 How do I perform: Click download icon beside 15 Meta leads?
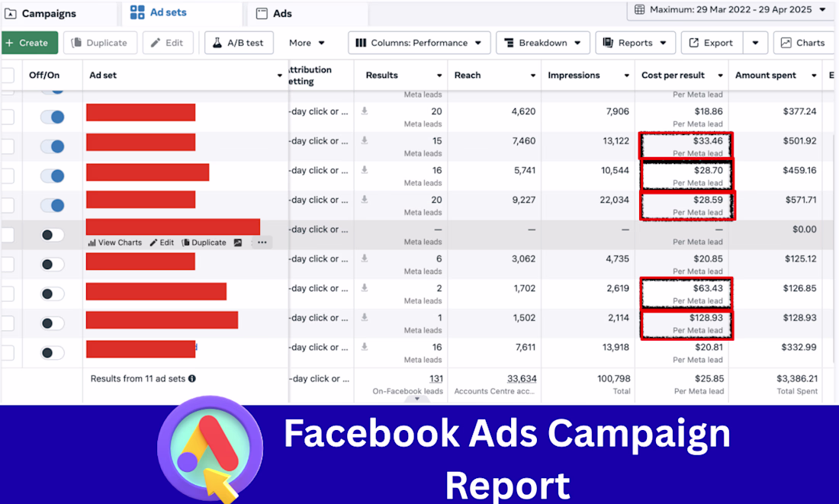tap(364, 140)
